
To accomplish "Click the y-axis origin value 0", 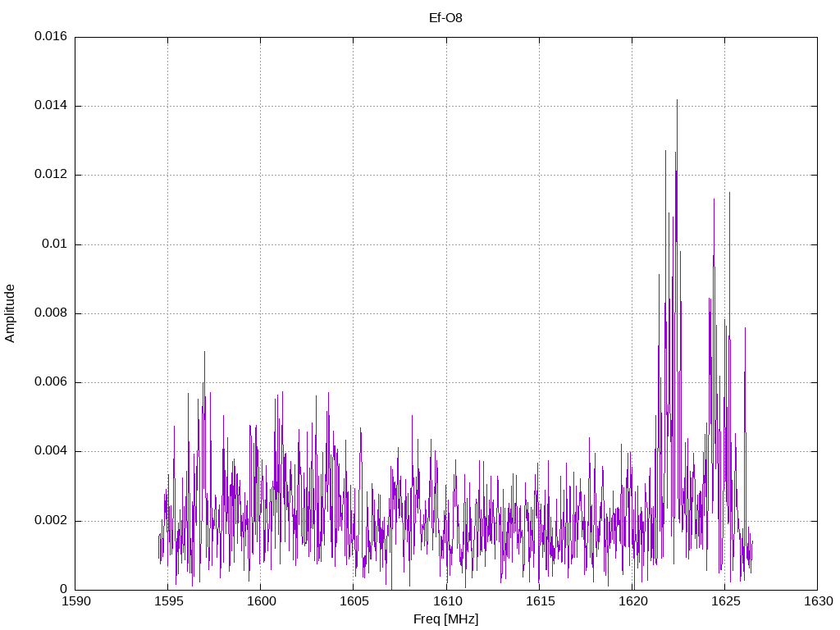I will 64,589.
